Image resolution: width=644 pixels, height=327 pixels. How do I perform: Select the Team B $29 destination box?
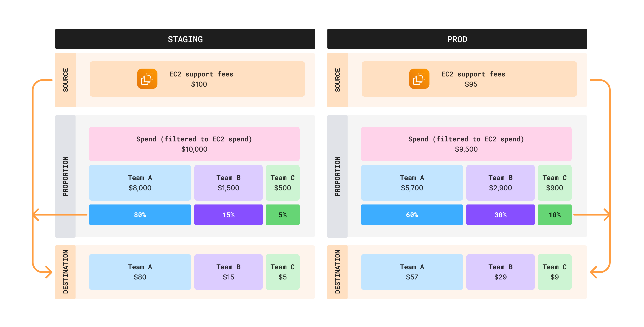(500, 272)
